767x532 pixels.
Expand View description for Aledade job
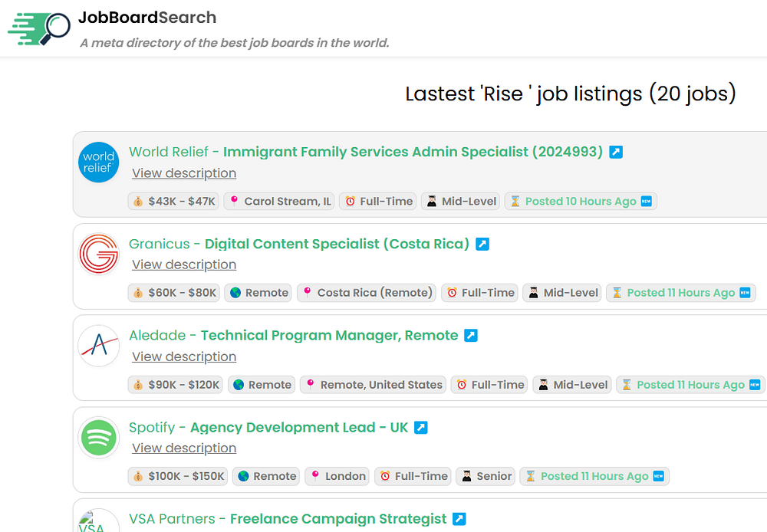[184, 356]
